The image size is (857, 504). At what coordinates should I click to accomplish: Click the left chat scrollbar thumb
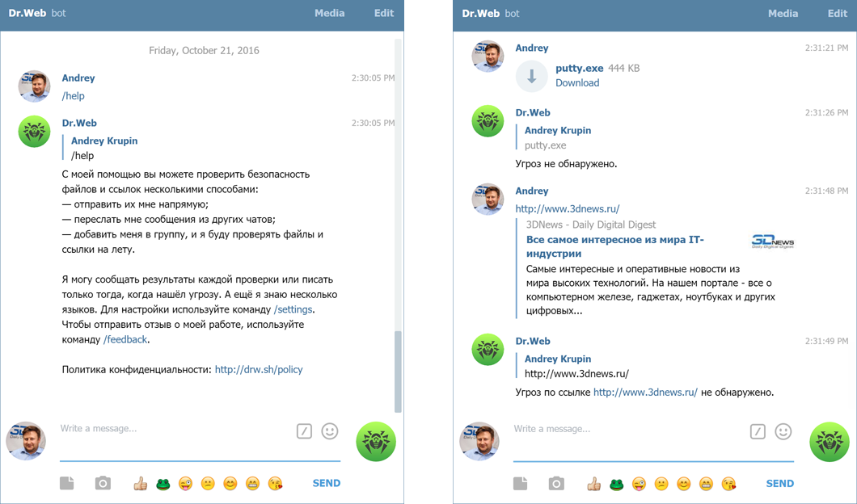click(x=398, y=372)
